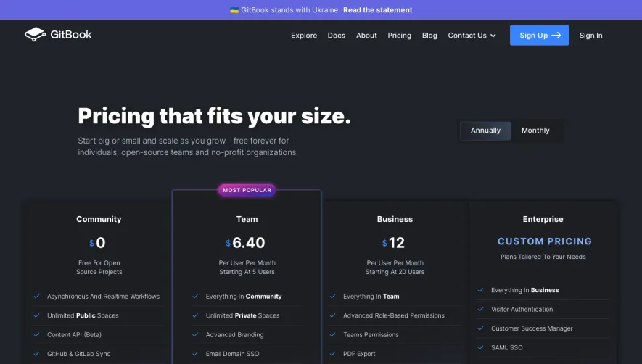
Task: Open the Blog nav item
Action: pos(429,36)
